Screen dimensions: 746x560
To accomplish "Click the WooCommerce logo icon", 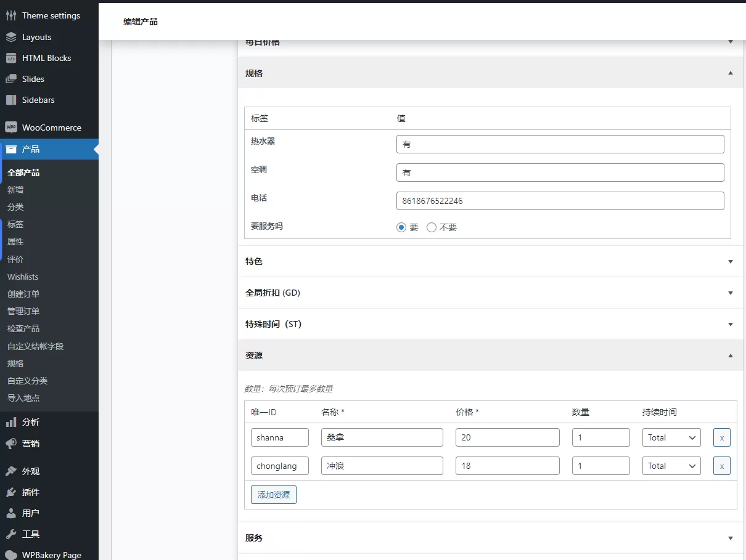I will 11,128.
